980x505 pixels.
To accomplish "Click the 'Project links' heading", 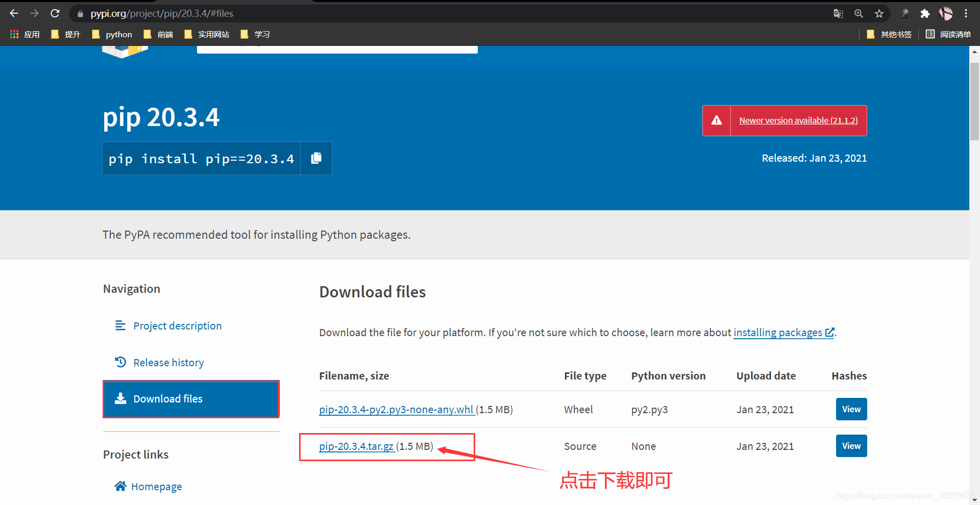I will (135, 454).
